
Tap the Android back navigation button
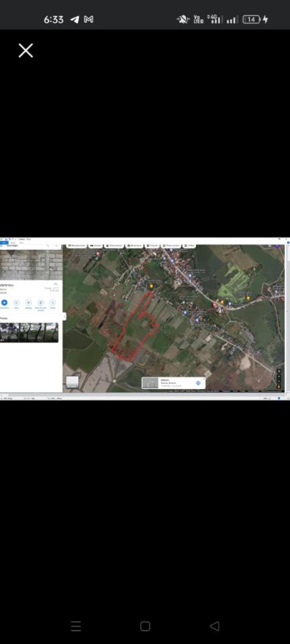point(214,626)
